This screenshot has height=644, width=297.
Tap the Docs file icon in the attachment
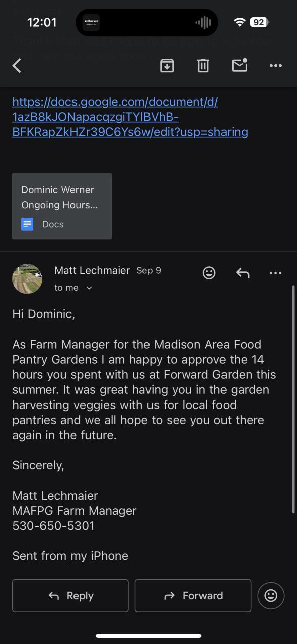coord(27,224)
